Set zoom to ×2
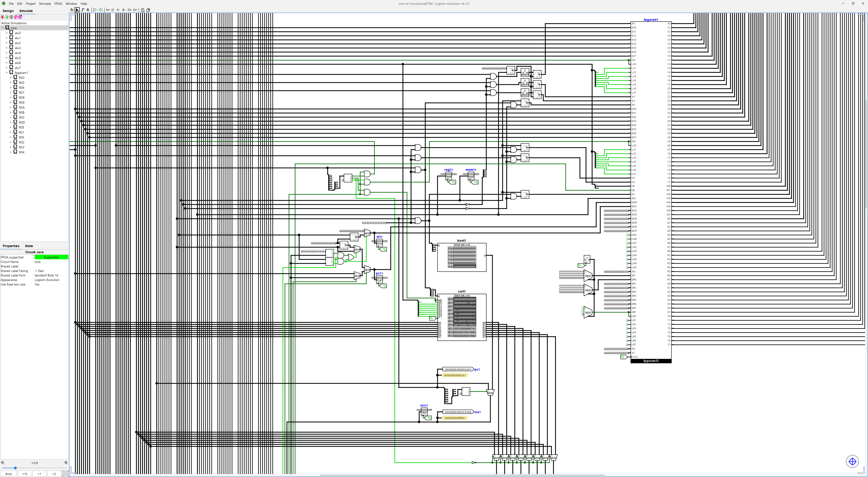 54,474
